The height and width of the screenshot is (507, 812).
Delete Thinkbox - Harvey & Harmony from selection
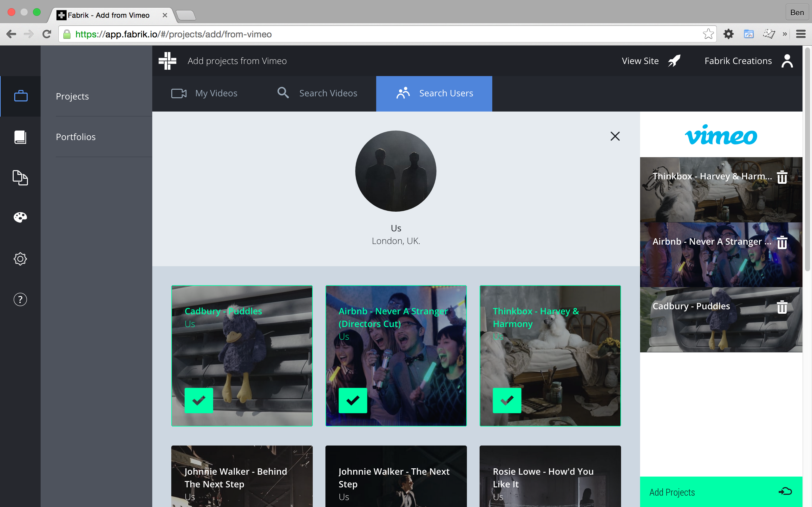coord(782,177)
